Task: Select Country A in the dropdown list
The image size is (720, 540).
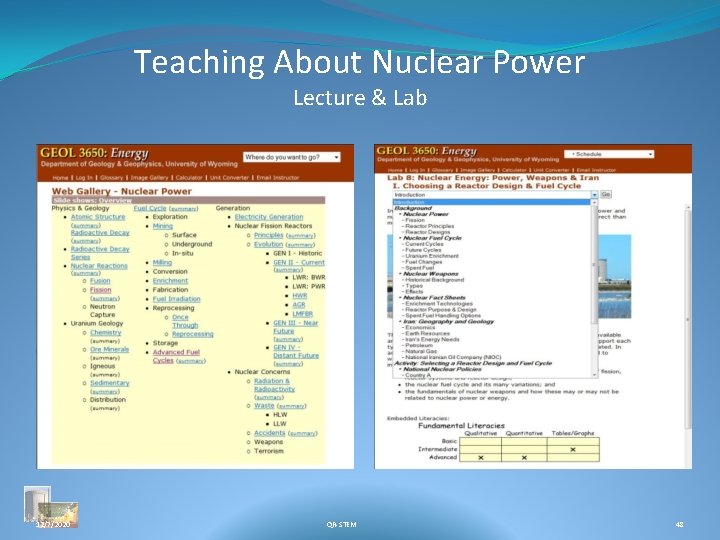Action: [x=418, y=375]
